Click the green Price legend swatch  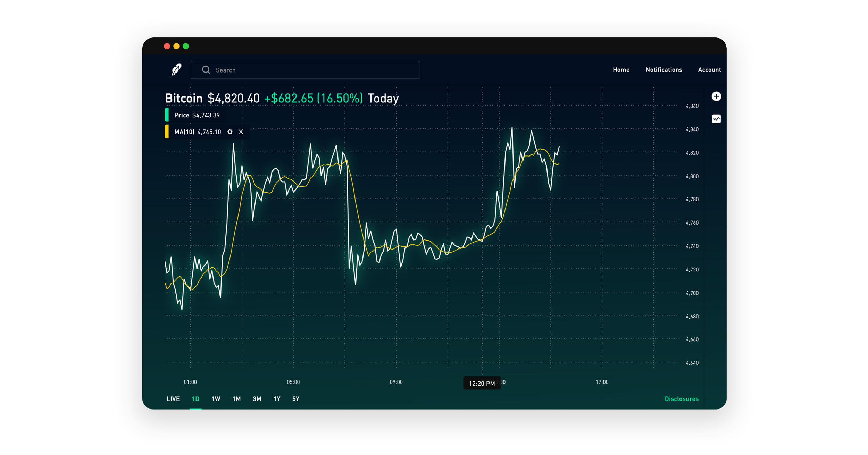(x=167, y=115)
